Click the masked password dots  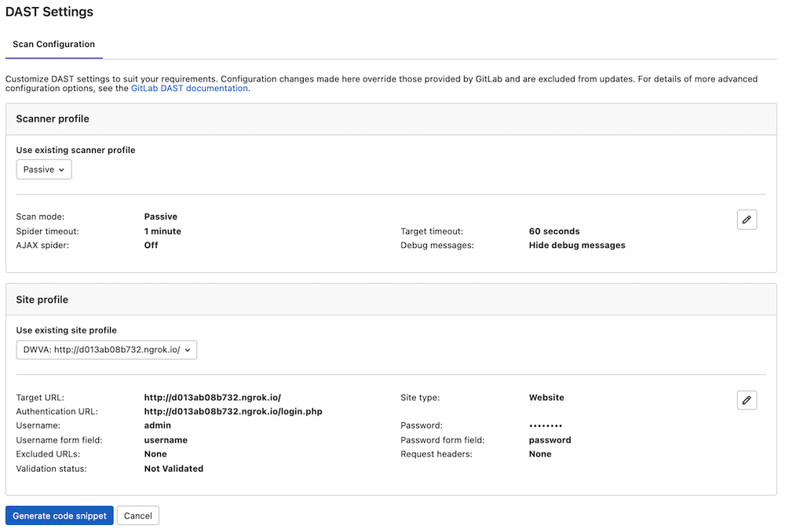coord(547,425)
